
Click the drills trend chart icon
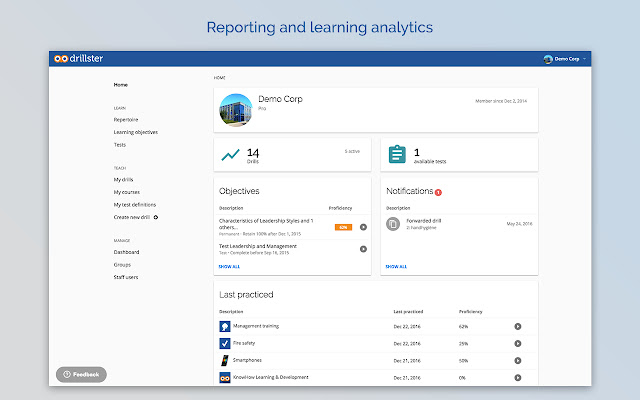point(231,154)
